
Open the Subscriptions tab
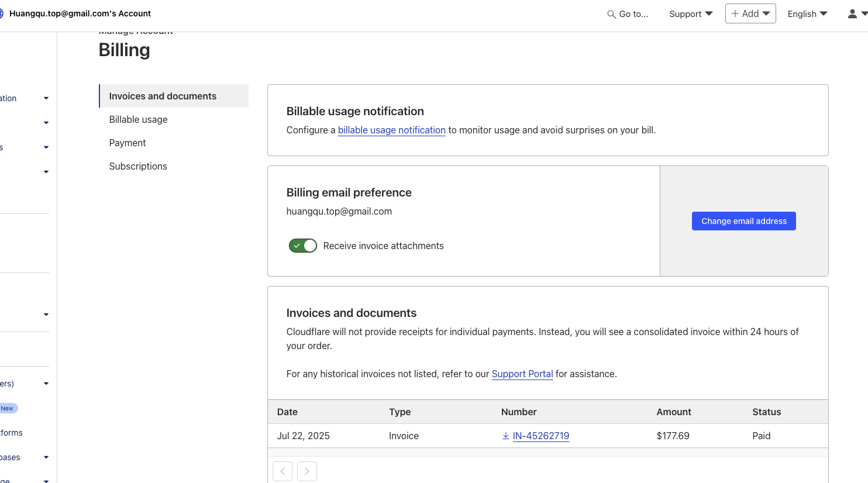138,166
